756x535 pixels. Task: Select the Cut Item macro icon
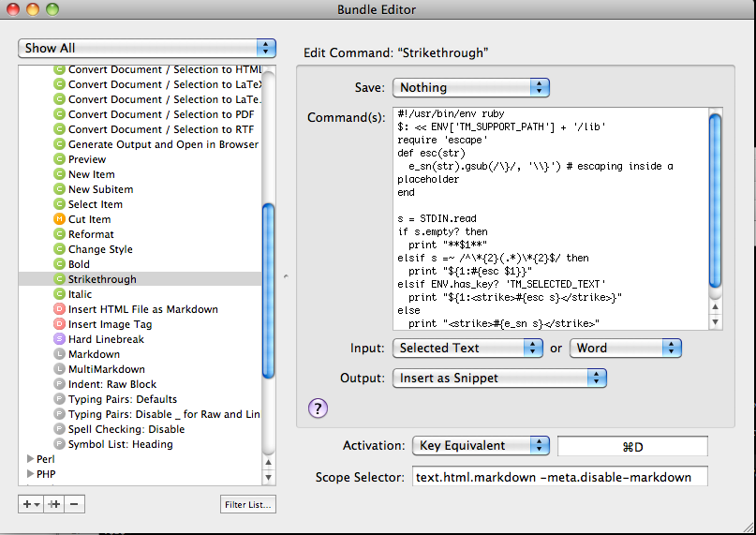60,219
